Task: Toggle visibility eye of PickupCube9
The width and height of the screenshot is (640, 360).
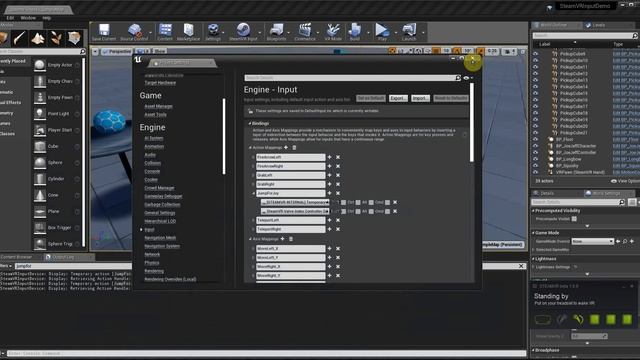Action: tap(536, 53)
